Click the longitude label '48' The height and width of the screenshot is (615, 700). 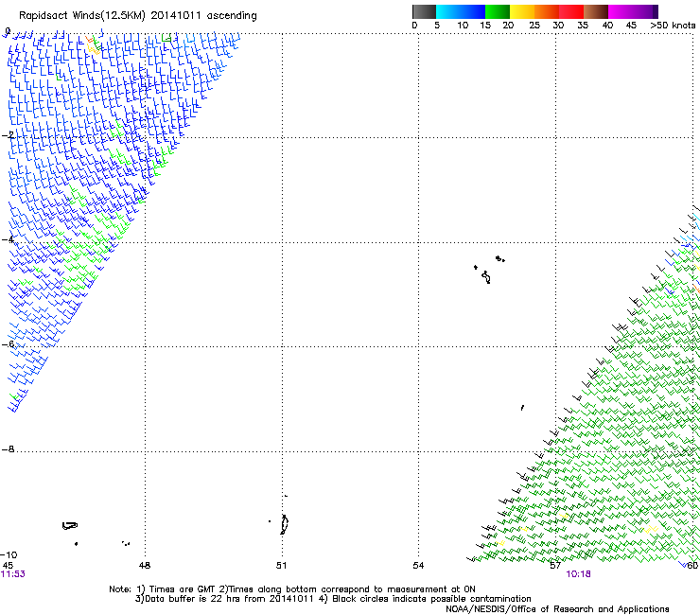pos(145,566)
